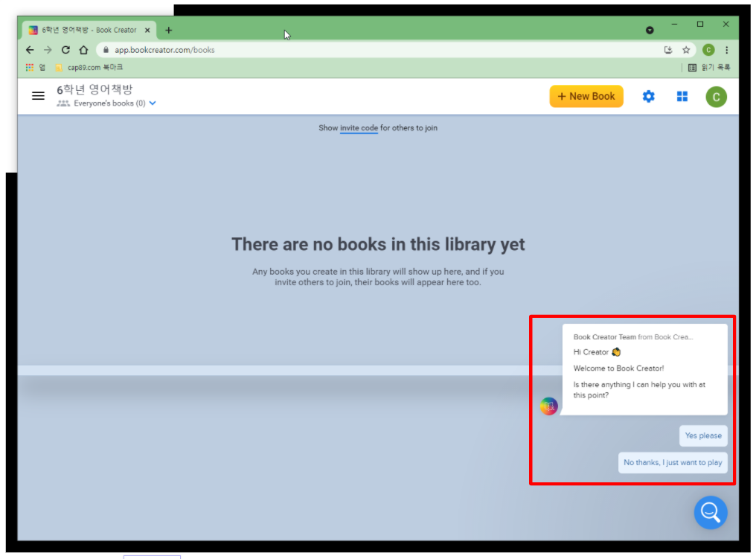
Task: Go forward in the browser
Action: (x=48, y=50)
